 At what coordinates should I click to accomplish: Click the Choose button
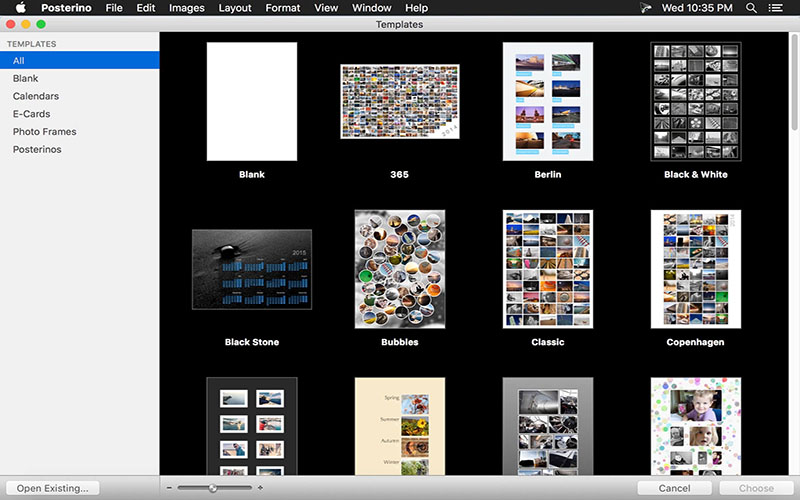tap(756, 488)
